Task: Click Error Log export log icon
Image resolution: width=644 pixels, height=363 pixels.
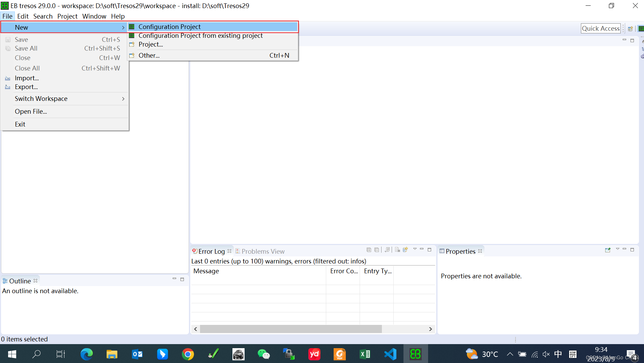Action: (x=405, y=250)
